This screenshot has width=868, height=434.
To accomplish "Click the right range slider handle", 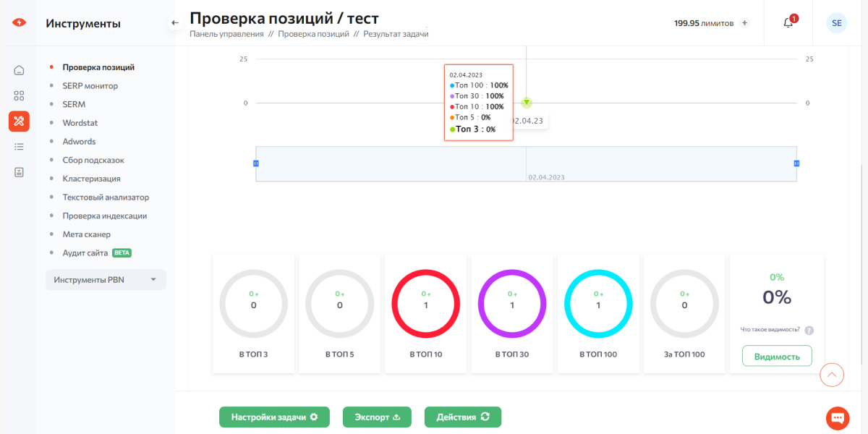I will pyautogui.click(x=796, y=163).
